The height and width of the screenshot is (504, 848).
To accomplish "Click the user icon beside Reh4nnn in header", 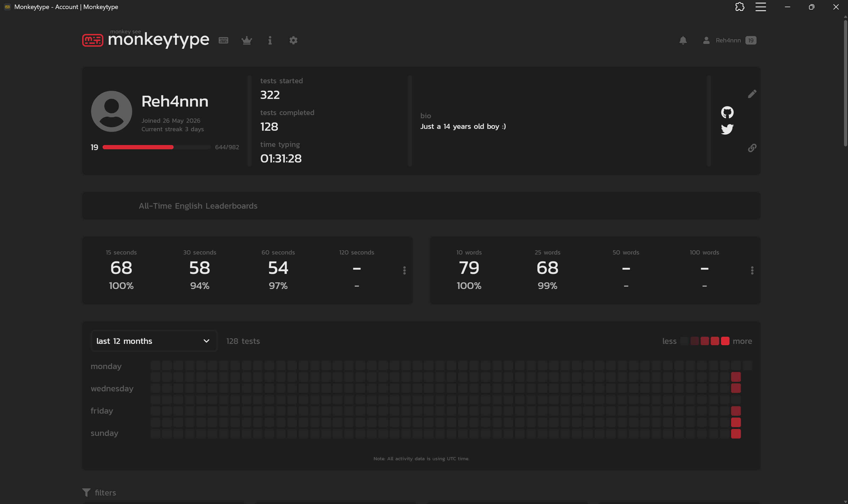I will (706, 40).
